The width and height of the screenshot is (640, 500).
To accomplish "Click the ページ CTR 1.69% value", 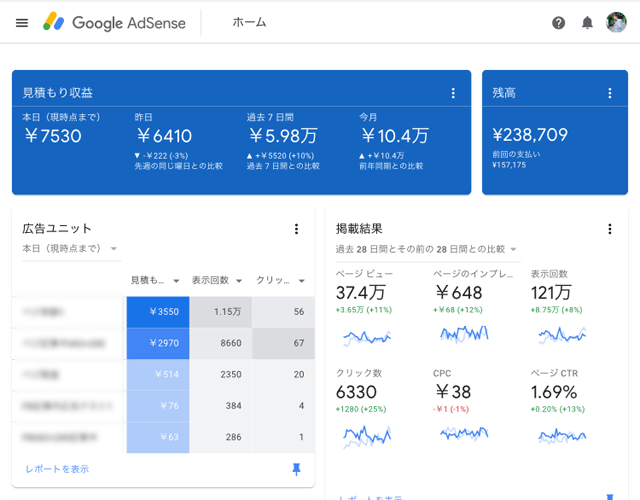I will (x=554, y=392).
